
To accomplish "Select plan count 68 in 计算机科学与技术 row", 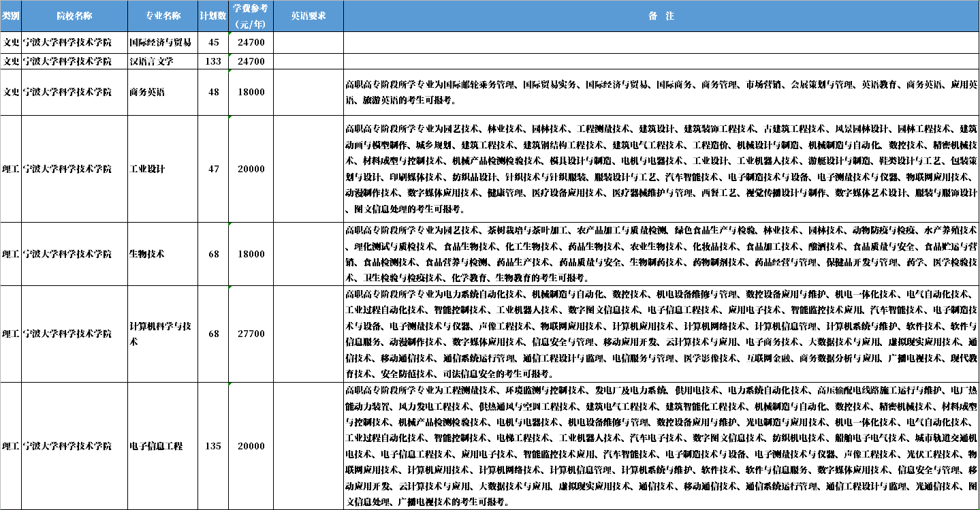I will tap(213, 334).
